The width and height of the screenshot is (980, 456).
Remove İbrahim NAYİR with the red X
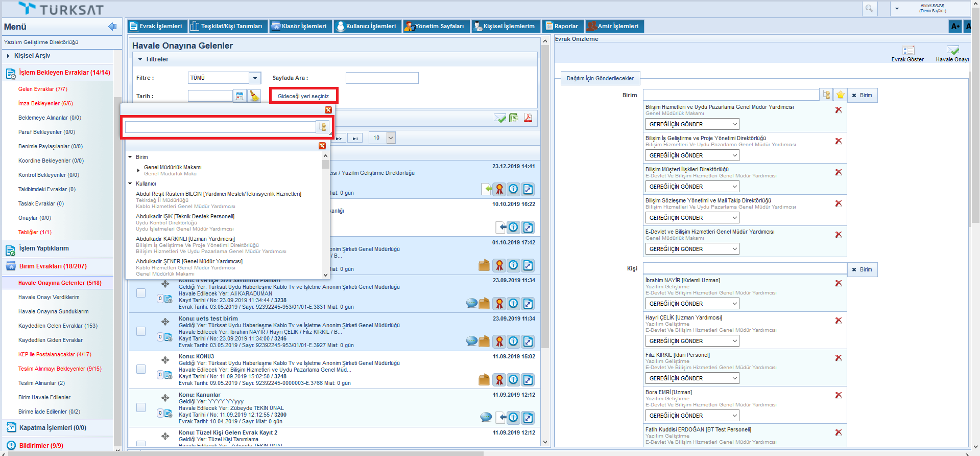(x=839, y=283)
